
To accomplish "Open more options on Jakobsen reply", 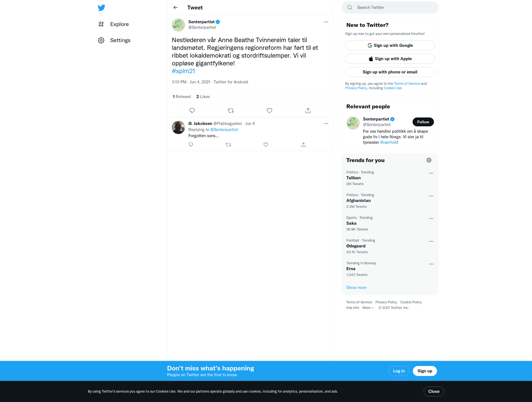I will (326, 124).
